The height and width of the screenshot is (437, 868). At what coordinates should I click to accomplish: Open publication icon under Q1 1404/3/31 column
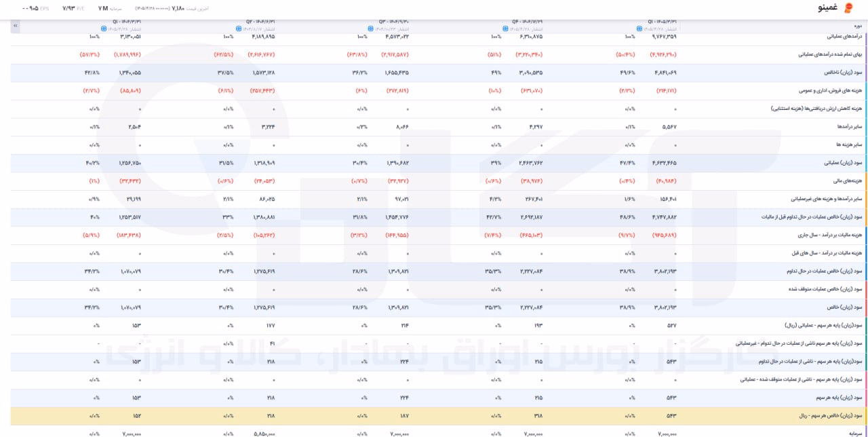coord(104,29)
